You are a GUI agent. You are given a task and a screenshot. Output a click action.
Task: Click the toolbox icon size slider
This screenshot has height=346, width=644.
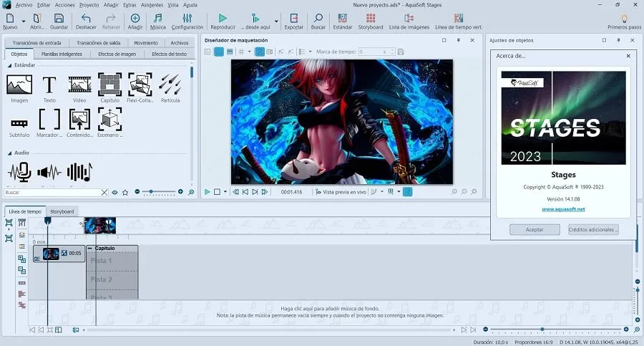[159, 192]
